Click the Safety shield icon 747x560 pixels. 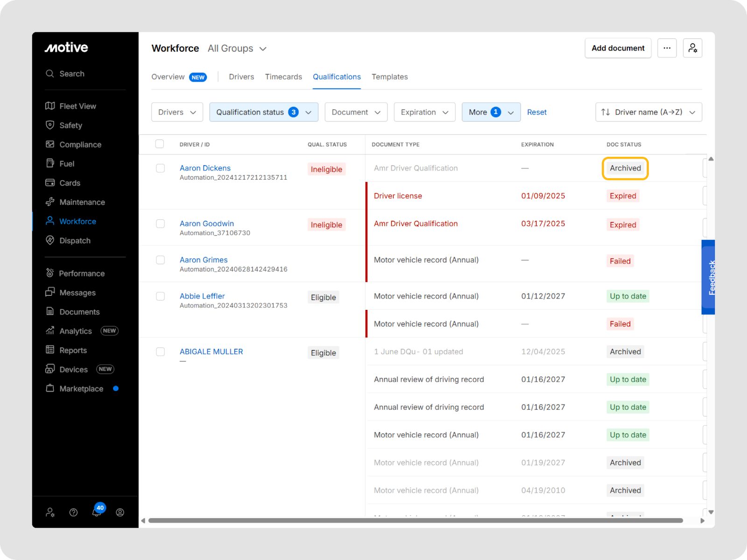point(50,125)
